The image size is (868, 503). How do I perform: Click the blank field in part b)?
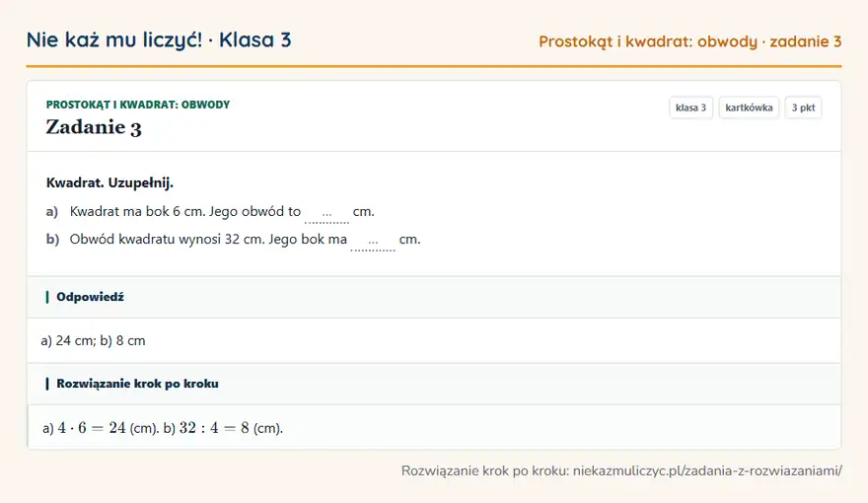click(x=373, y=241)
